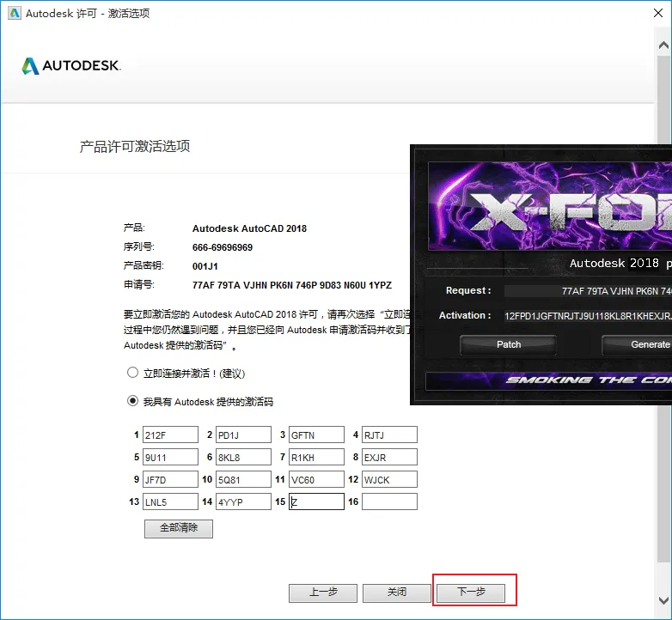Click the X-Force banner image

point(550,206)
